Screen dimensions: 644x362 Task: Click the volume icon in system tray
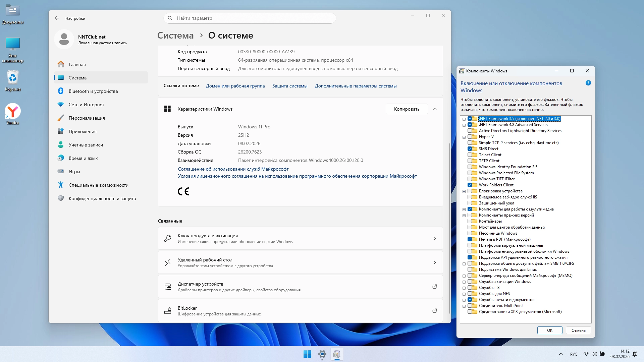point(594,354)
